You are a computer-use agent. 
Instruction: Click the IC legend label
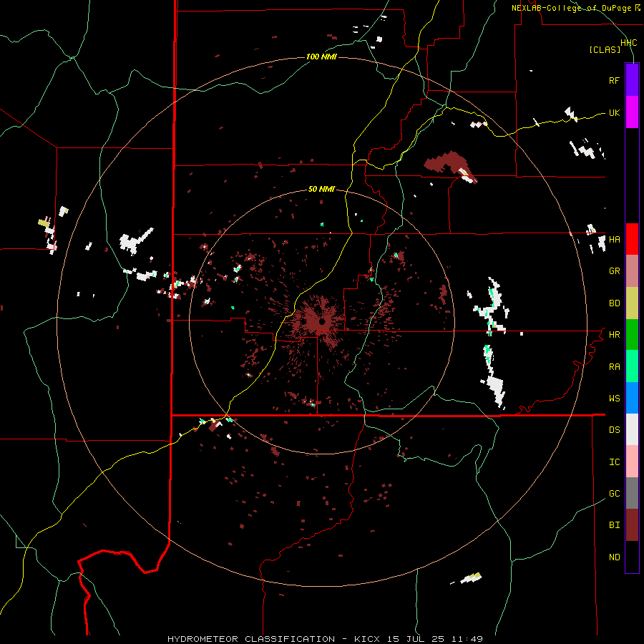click(614, 462)
